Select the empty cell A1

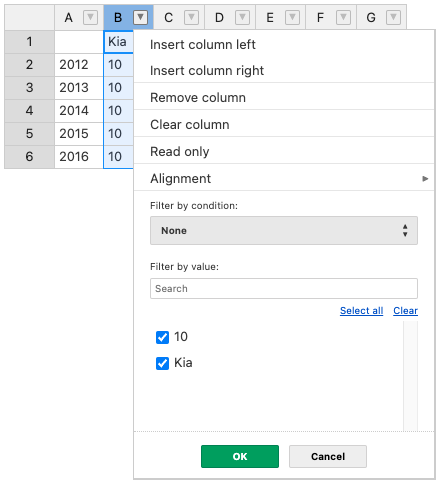click(x=79, y=42)
